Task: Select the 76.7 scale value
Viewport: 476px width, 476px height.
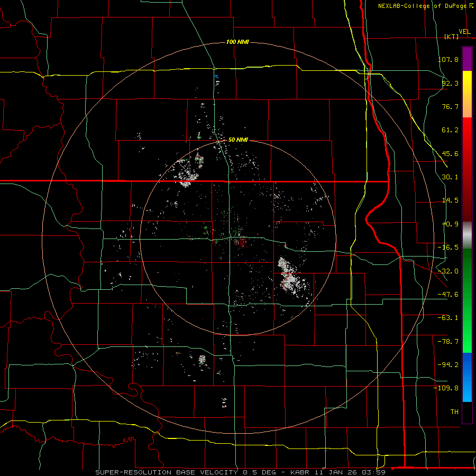Action: point(450,106)
